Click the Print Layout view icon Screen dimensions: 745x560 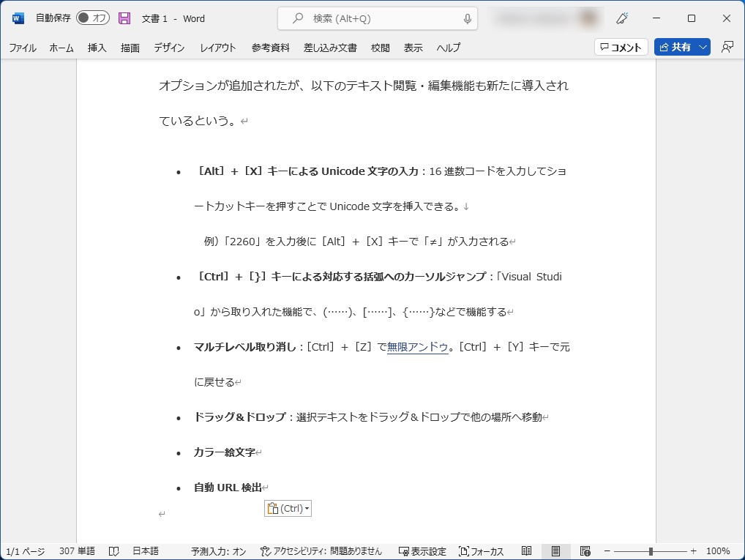coord(556,551)
